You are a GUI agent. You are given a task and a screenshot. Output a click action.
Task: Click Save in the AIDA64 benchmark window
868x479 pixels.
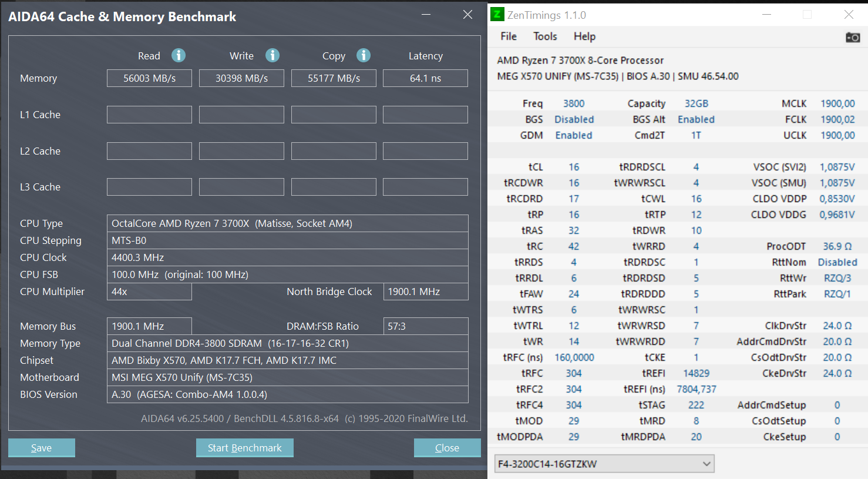coord(42,448)
